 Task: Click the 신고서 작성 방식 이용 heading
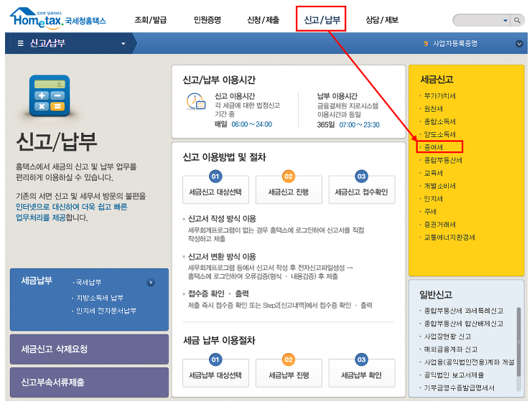click(222, 219)
